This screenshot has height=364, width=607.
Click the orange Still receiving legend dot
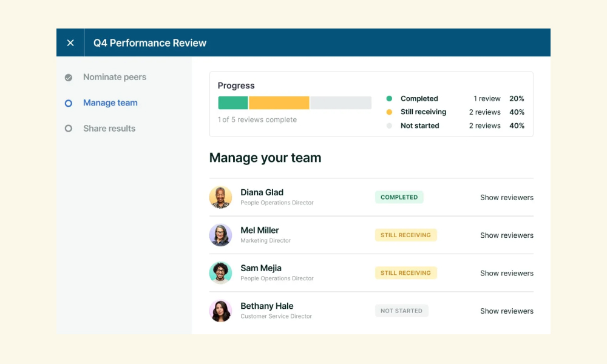pyautogui.click(x=390, y=112)
